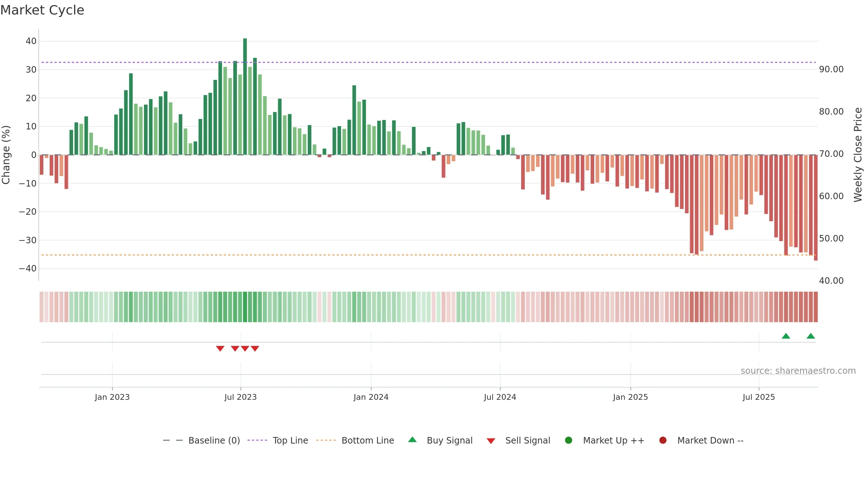Click the −40 change axis value
The height and width of the screenshot is (488, 868).
tap(28, 268)
